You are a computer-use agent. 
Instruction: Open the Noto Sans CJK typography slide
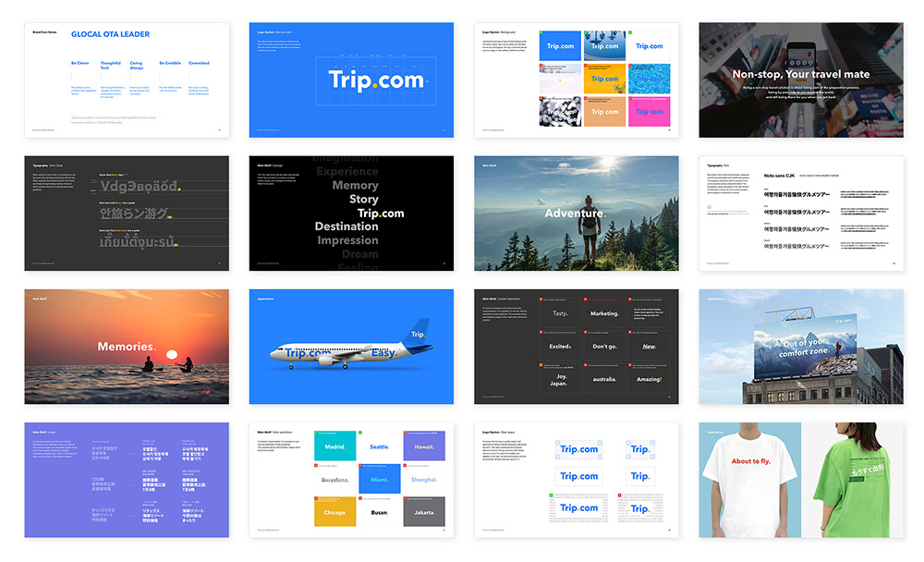click(x=800, y=214)
